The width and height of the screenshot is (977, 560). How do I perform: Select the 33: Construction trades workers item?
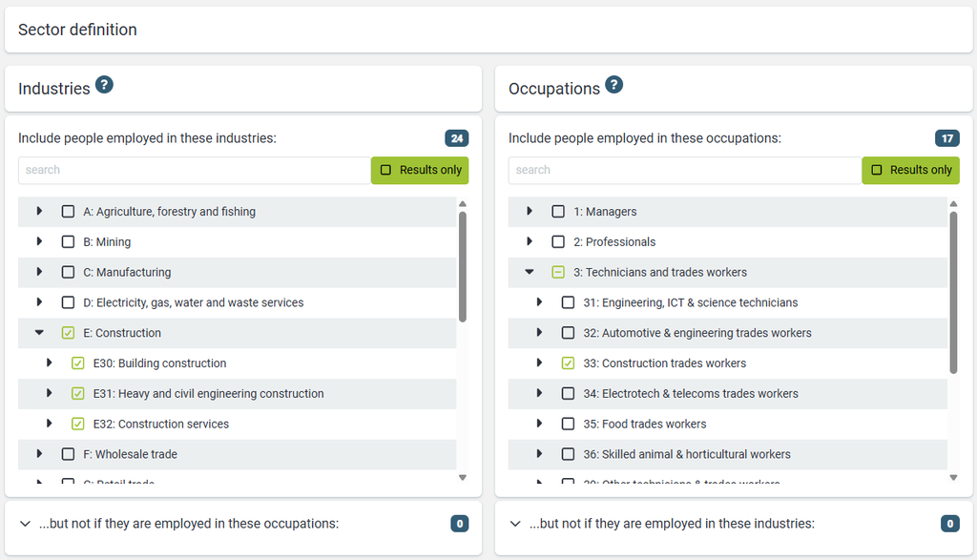point(664,363)
